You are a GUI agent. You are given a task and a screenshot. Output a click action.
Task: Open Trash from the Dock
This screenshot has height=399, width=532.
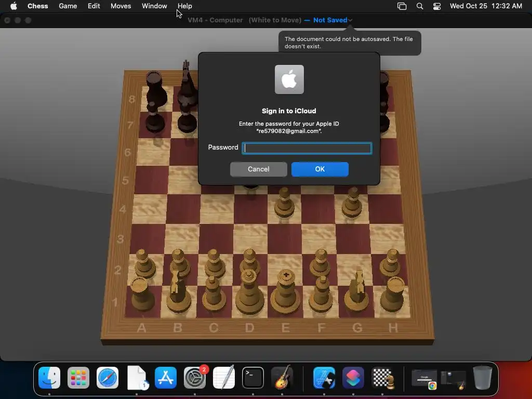(483, 378)
